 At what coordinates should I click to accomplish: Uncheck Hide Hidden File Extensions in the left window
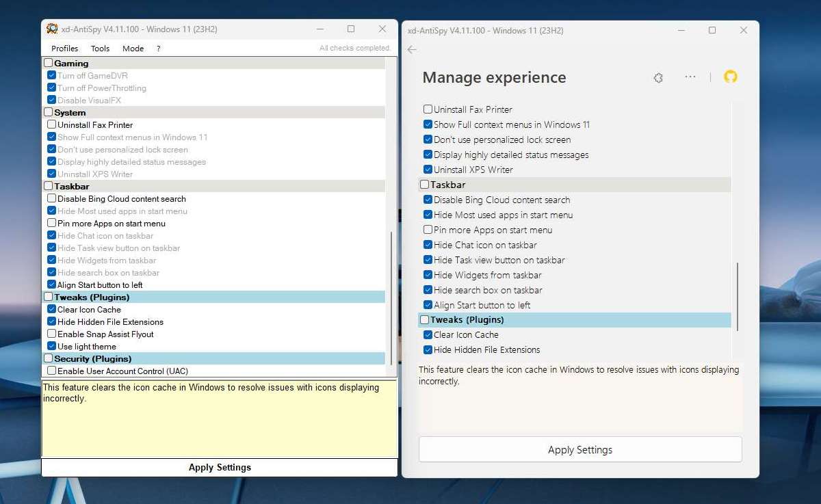click(52, 321)
